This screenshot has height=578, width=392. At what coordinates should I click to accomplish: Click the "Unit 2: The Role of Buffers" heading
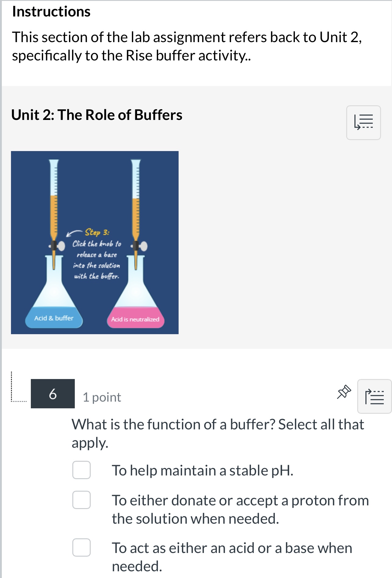point(97,115)
